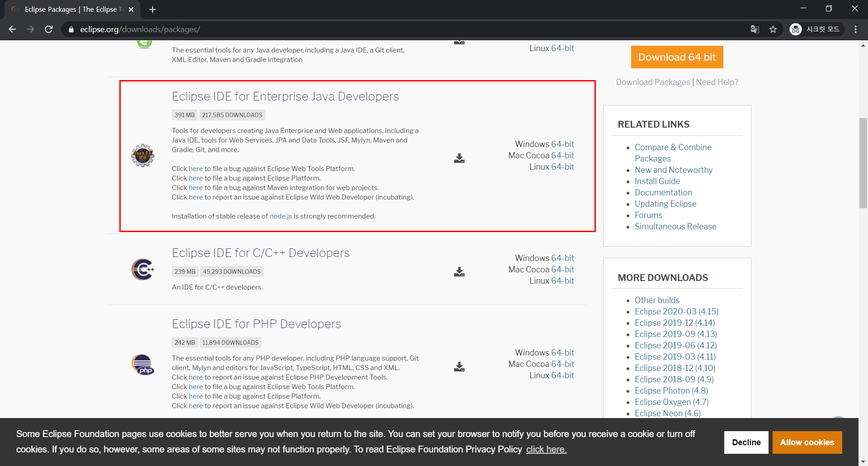Bookmark this page with the star icon
Image resolution: width=868 pixels, height=466 pixels.
point(773,29)
